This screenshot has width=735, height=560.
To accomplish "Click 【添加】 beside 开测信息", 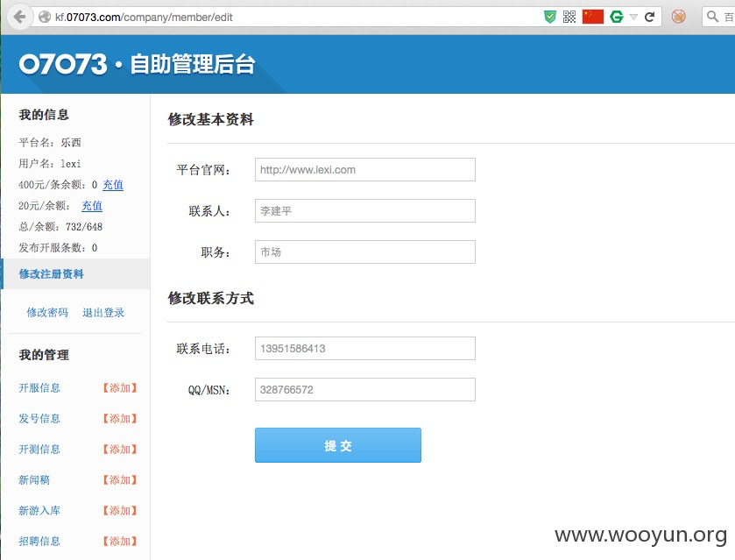I will (x=120, y=450).
